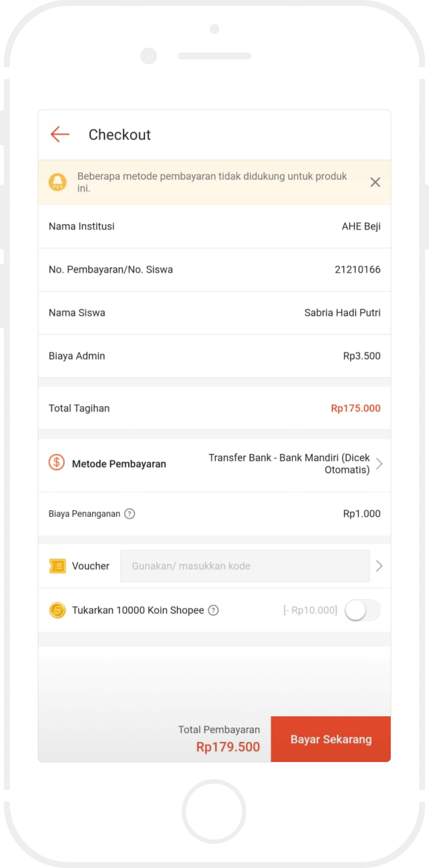Tap the Rp179.500 total payment amount
The image size is (429, 868).
click(x=228, y=747)
